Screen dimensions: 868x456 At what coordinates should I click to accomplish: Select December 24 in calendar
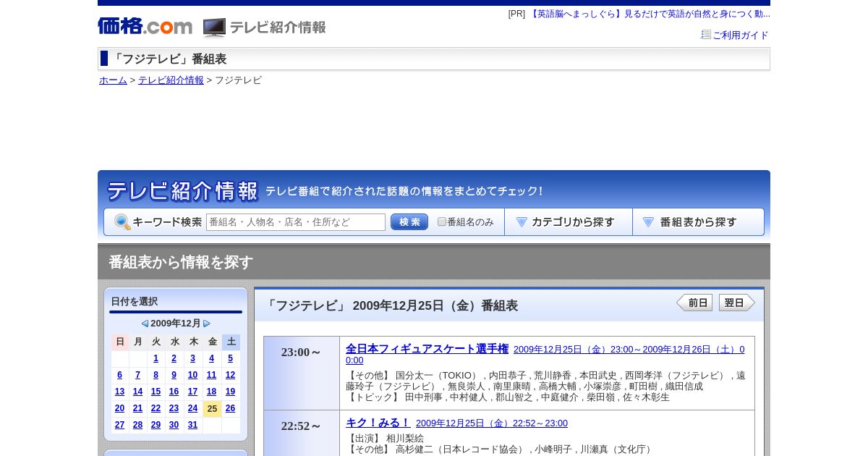click(192, 408)
